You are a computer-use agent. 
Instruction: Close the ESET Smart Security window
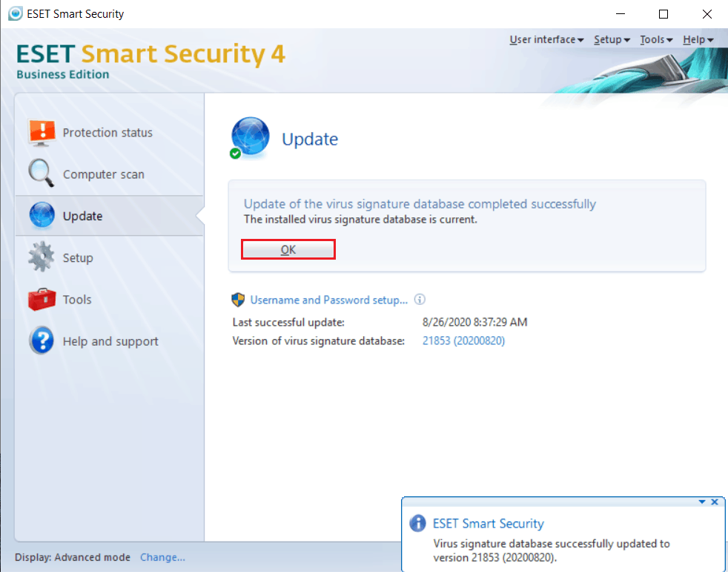(x=707, y=14)
